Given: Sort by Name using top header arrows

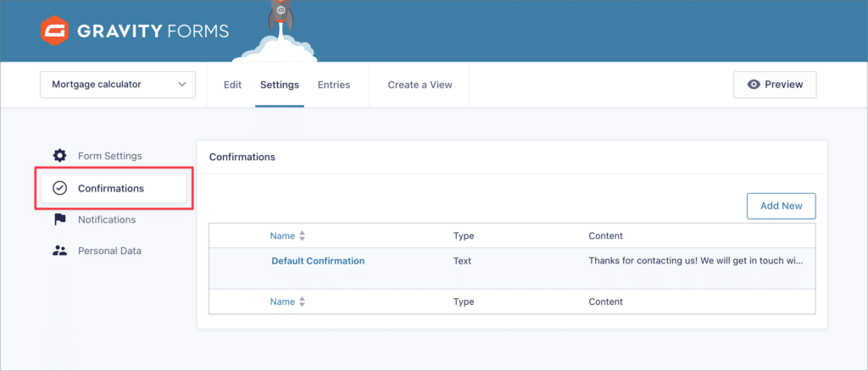Looking at the screenshot, I should point(302,236).
